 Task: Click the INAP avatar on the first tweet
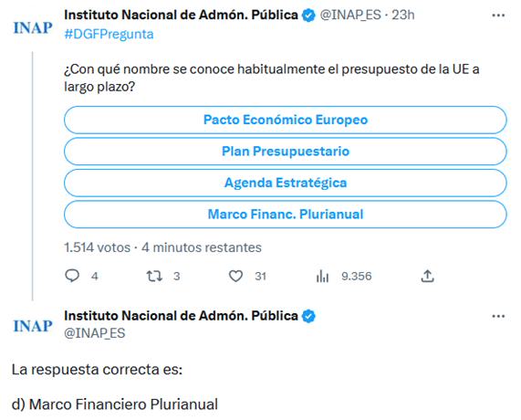click(x=33, y=28)
